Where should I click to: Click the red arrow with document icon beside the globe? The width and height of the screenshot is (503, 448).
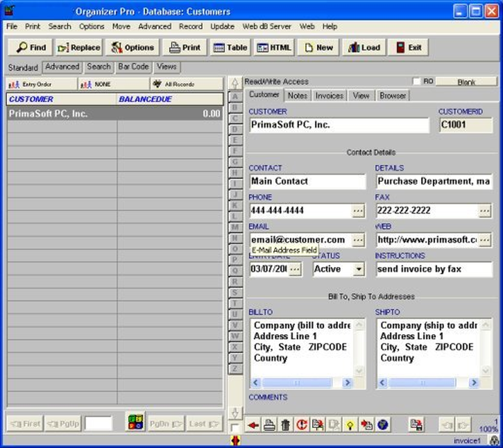(x=366, y=425)
